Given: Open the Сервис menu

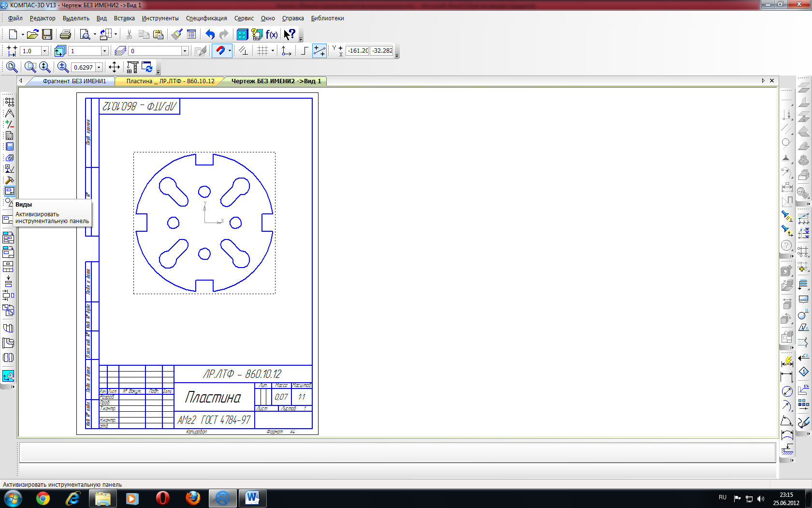Looking at the screenshot, I should (x=244, y=18).
